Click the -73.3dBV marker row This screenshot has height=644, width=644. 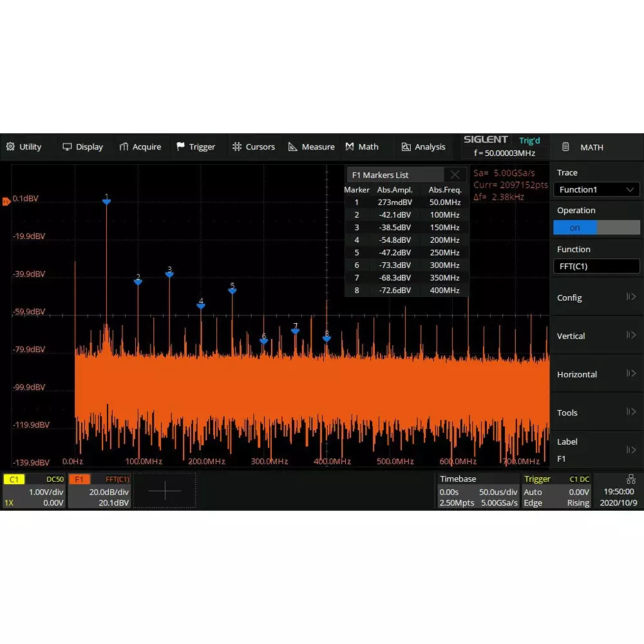406,265
